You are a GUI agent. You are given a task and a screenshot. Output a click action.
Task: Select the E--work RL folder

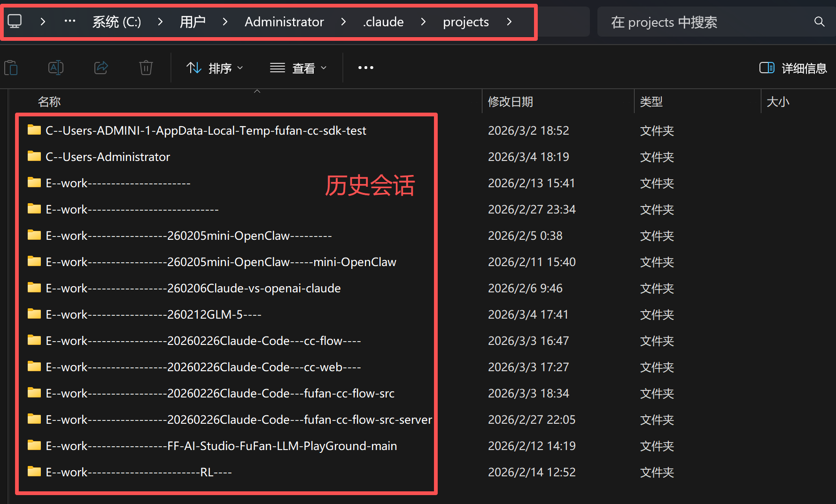click(139, 472)
